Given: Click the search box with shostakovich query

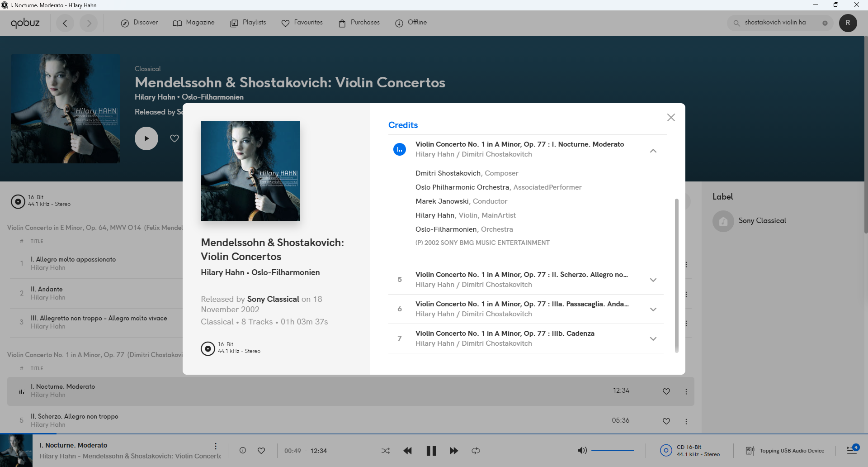Looking at the screenshot, I should [775, 23].
